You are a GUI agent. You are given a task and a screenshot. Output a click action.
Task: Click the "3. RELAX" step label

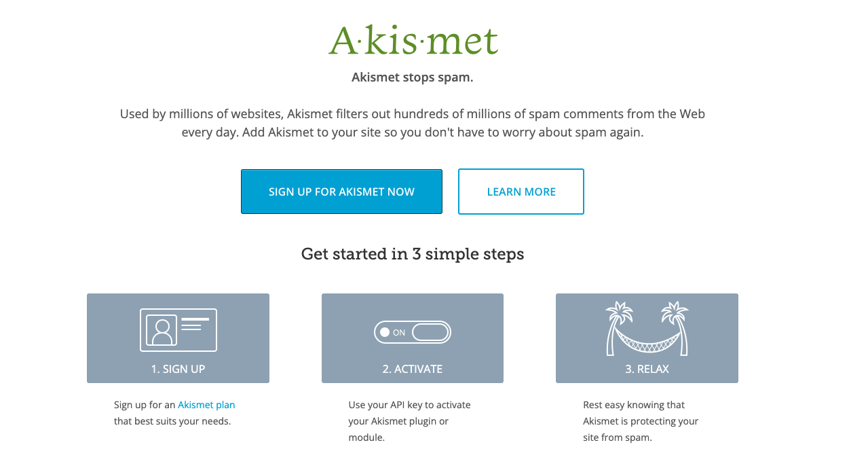647,369
